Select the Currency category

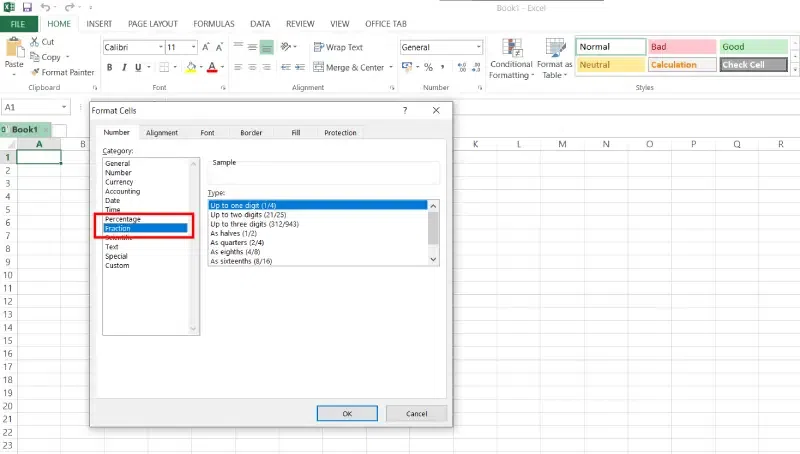(119, 182)
